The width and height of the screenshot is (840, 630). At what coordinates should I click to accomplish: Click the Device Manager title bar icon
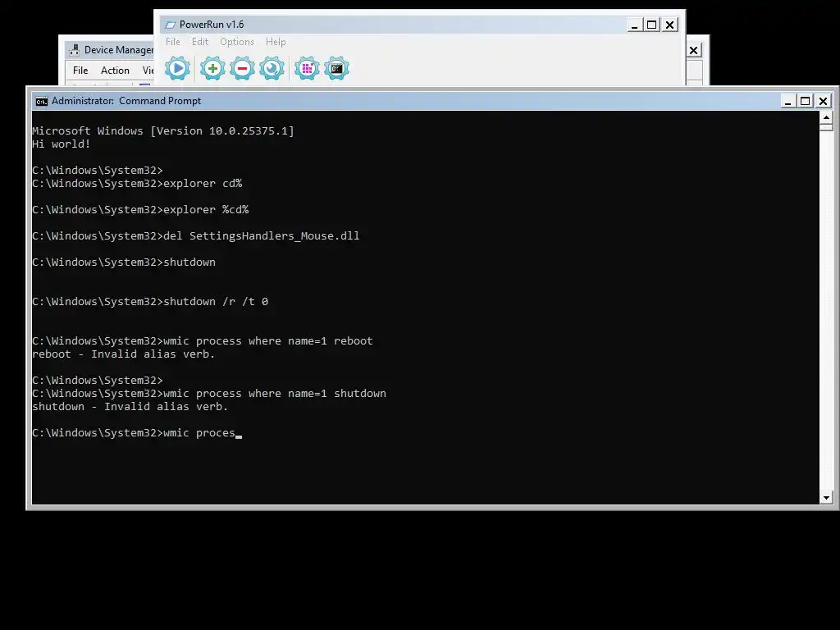[x=75, y=50]
